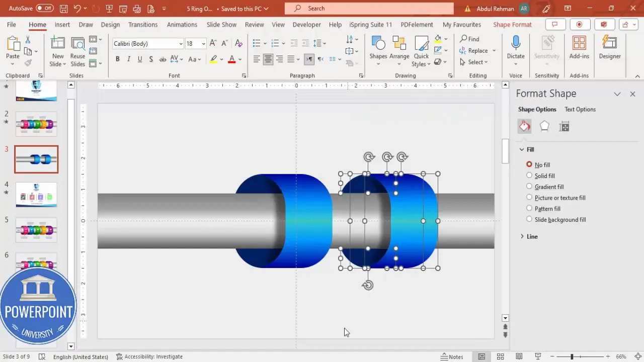Select Fill & Line tab in Format Shape

tap(524, 126)
